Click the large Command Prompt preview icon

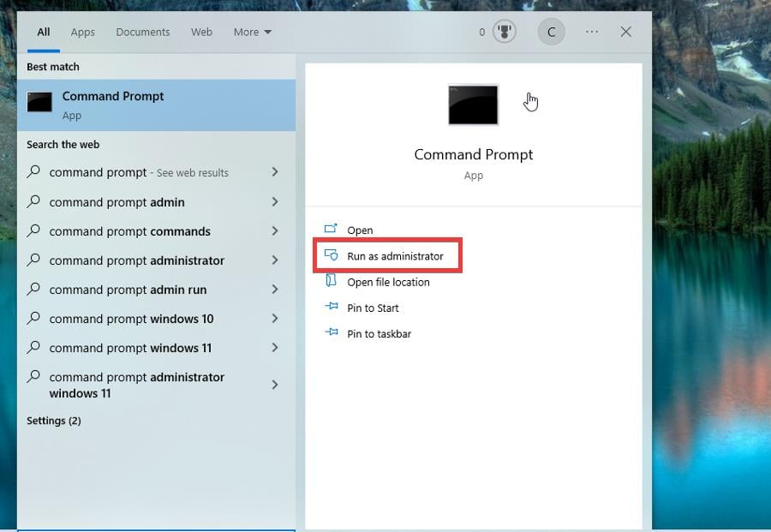pyautogui.click(x=473, y=105)
